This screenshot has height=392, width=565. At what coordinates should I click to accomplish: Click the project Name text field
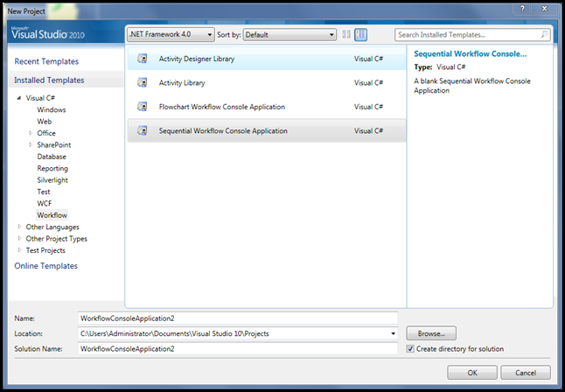click(x=238, y=318)
